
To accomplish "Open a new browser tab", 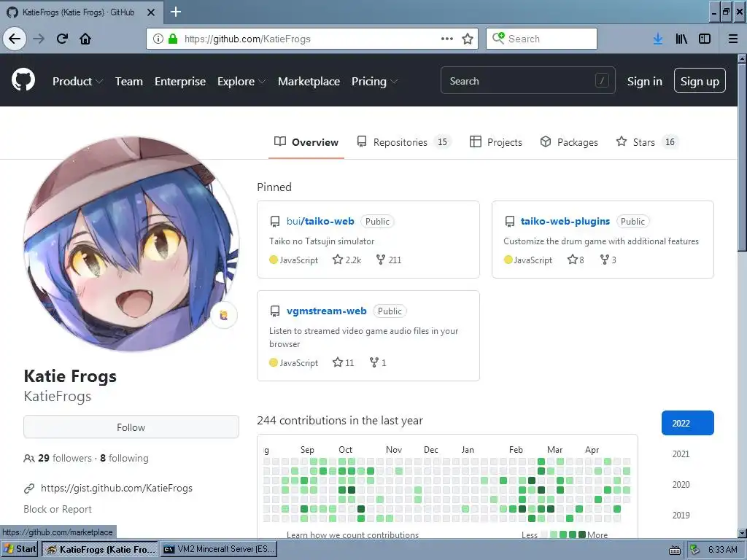I will pos(176,12).
